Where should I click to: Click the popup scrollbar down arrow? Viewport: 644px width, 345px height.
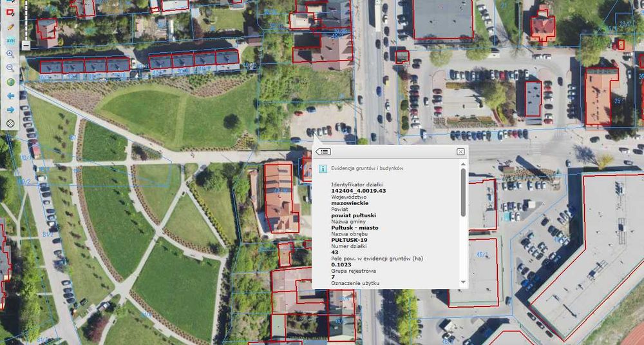pos(464,282)
